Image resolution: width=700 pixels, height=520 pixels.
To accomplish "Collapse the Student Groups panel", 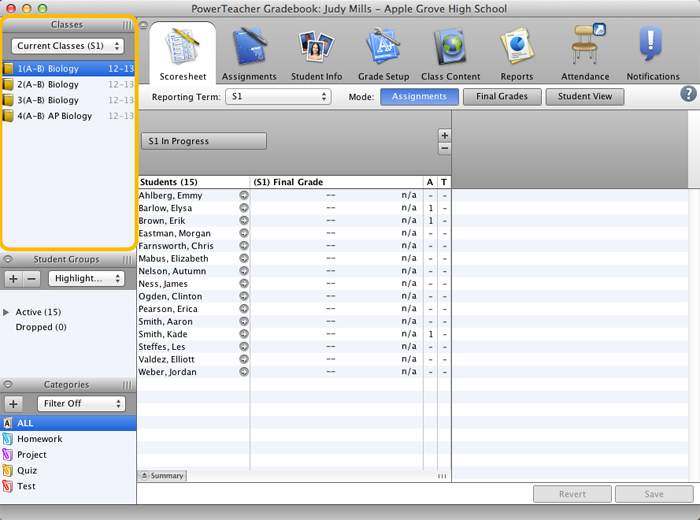I will tap(8, 259).
